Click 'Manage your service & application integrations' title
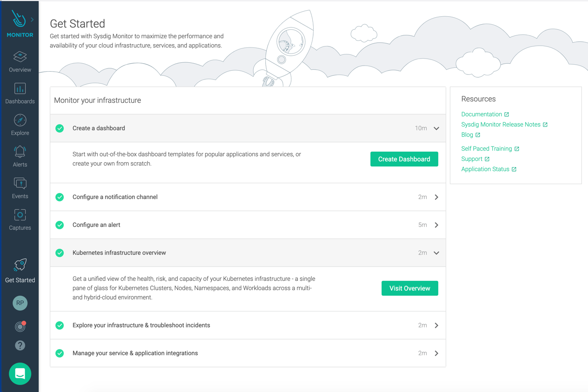Viewport: 588px width, 392px height. (135, 353)
